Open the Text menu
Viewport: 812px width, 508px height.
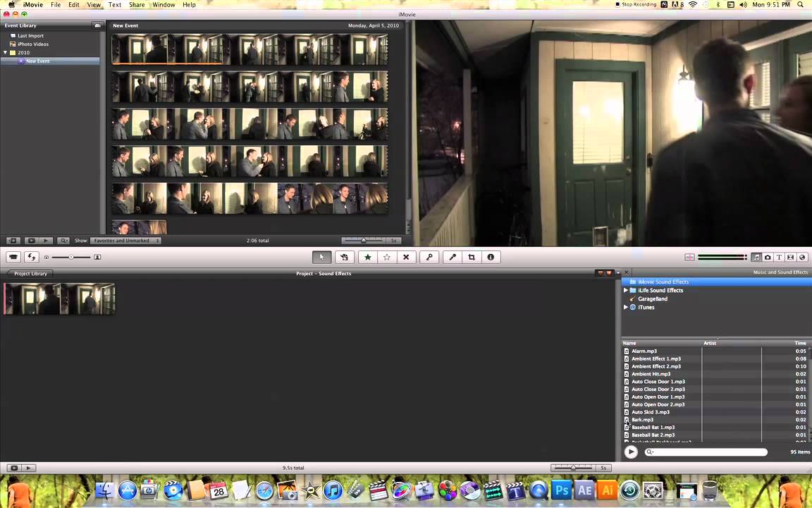115,5
